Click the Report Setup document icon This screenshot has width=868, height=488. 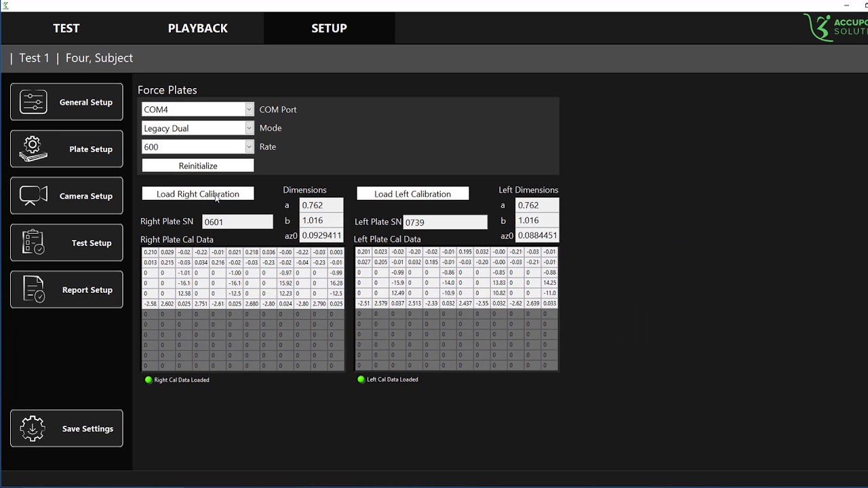(33, 289)
